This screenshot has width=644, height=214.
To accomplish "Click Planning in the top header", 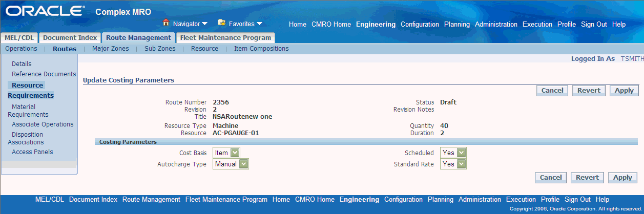I will [x=457, y=25].
